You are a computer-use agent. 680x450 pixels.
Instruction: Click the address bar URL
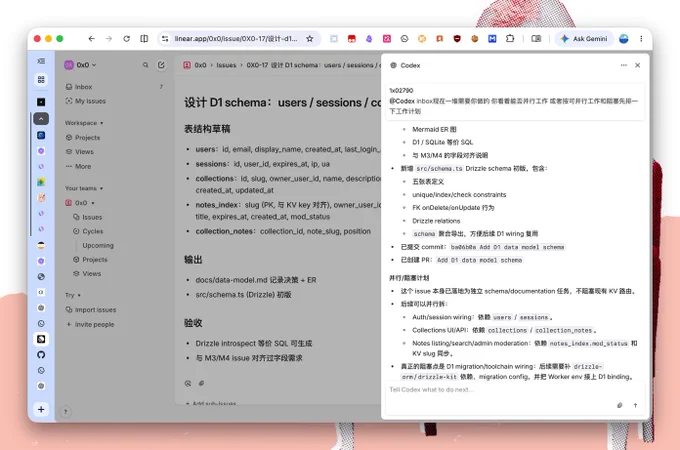click(236, 39)
